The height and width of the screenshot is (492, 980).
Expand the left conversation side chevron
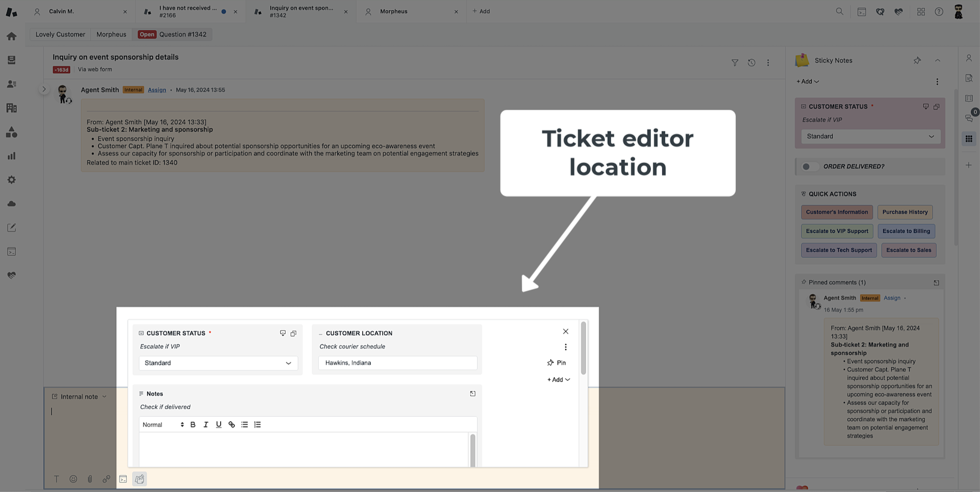click(44, 89)
